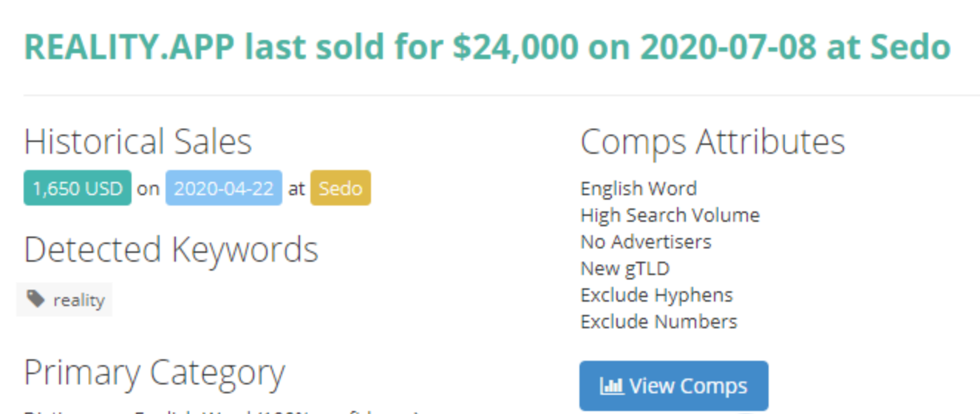980x414 pixels.
Task: Click the cut-off text below Primary Category
Action: click(222, 410)
